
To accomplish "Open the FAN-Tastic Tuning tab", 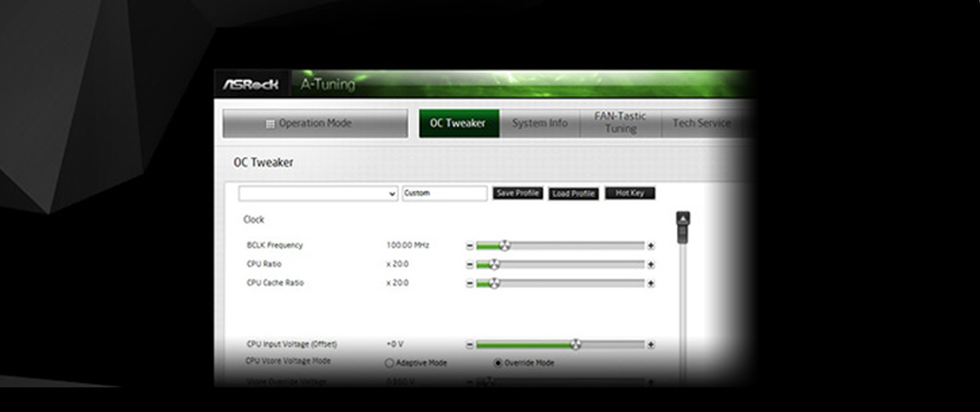I will (620, 123).
